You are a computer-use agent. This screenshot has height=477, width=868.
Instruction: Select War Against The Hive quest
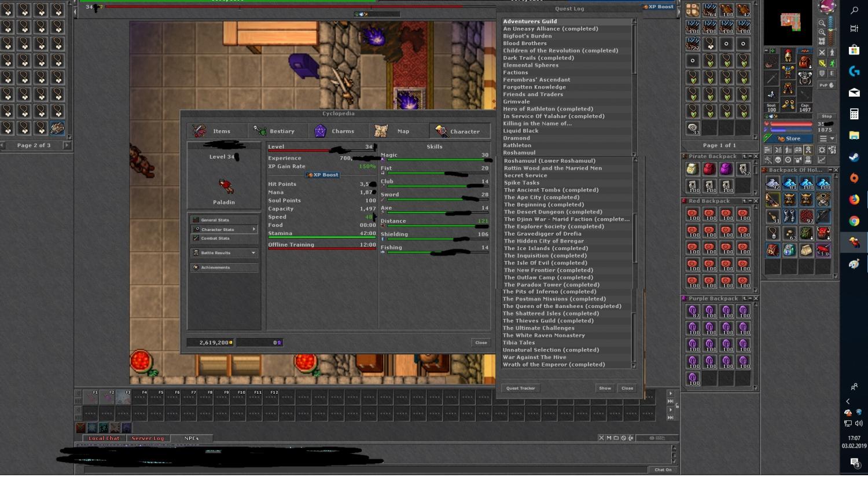pos(567,357)
